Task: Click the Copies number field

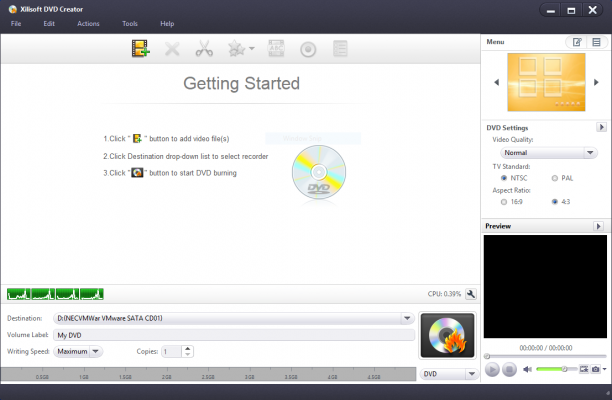Action: (x=171, y=352)
